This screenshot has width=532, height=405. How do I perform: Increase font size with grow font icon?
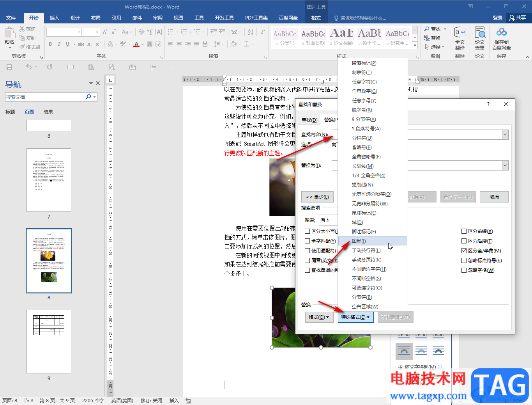[x=105, y=32]
